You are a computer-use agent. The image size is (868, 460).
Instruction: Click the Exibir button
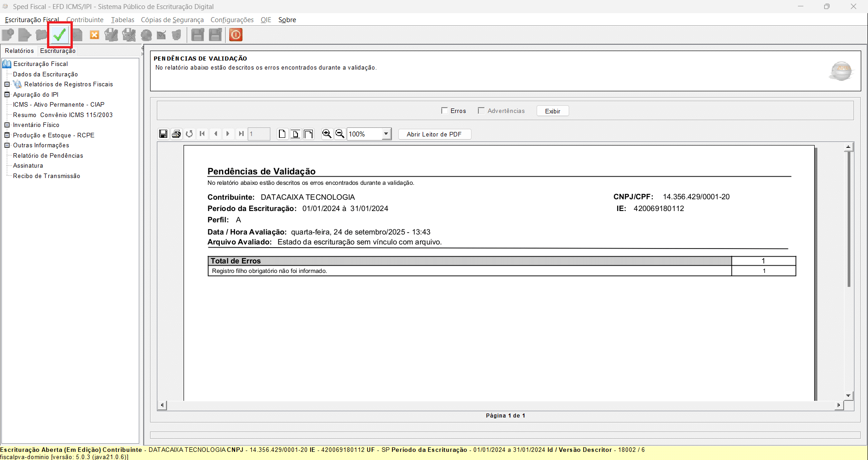click(552, 111)
